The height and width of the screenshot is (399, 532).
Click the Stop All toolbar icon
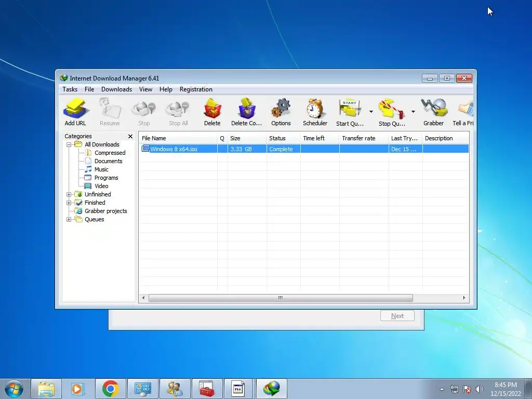tap(178, 112)
